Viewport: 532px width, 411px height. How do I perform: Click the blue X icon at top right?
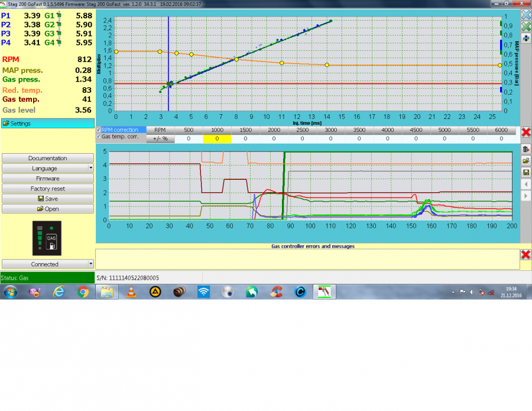(x=525, y=15)
